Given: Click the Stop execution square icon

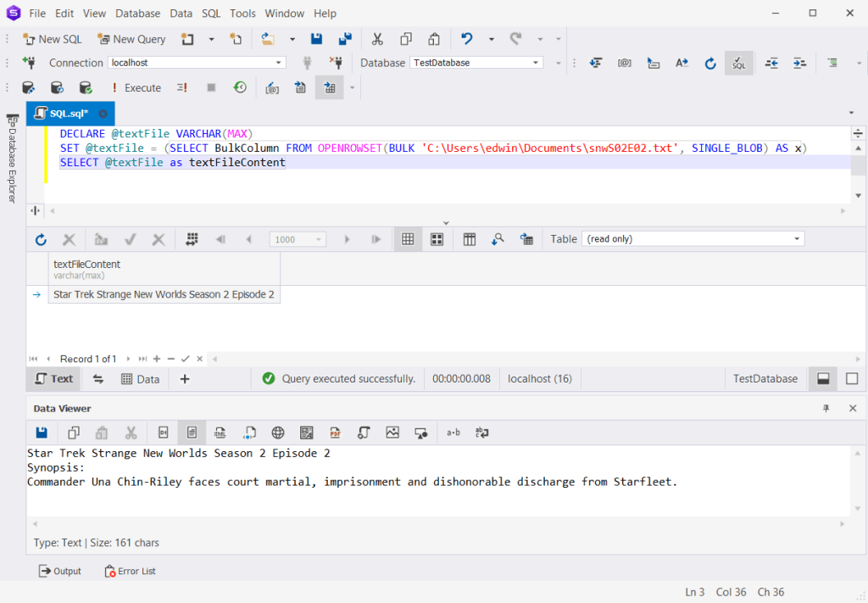Looking at the screenshot, I should point(211,87).
